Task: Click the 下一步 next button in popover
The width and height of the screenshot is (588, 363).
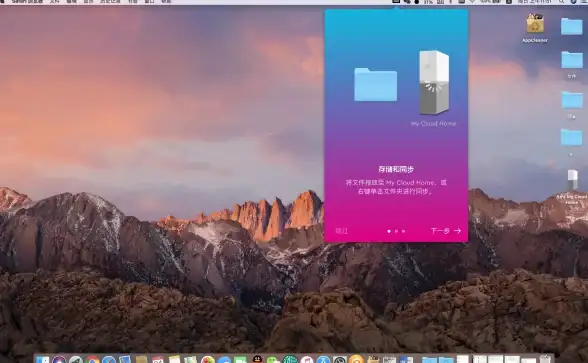Action: 446,231
